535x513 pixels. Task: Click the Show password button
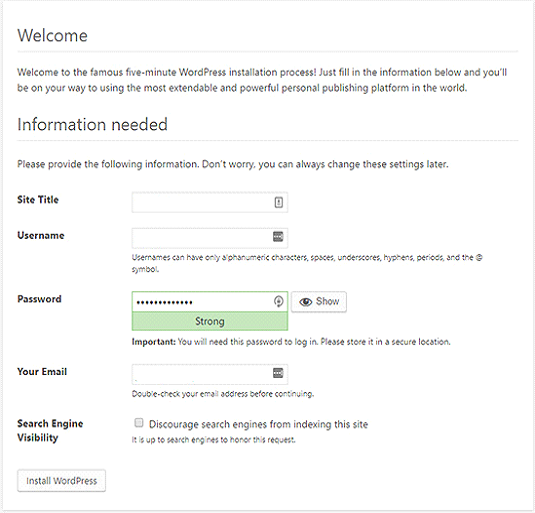[x=319, y=302]
